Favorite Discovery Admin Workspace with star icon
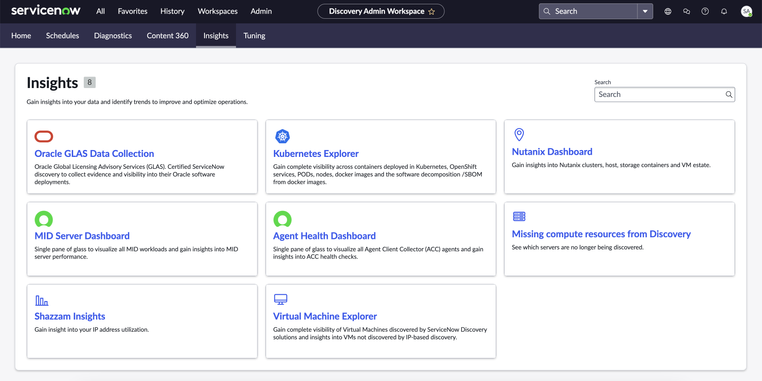762x381 pixels. tap(431, 11)
